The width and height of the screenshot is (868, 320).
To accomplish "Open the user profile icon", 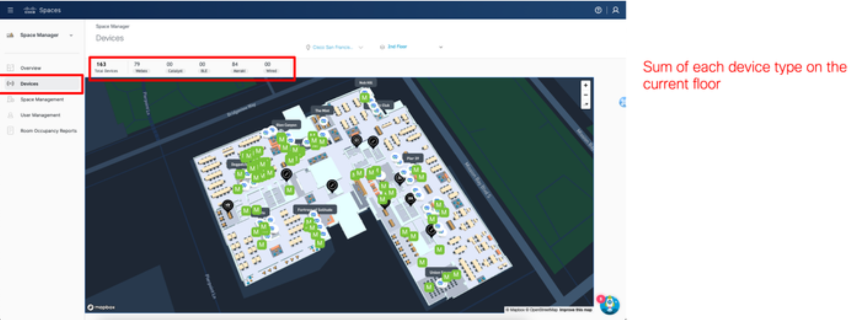I will [615, 10].
